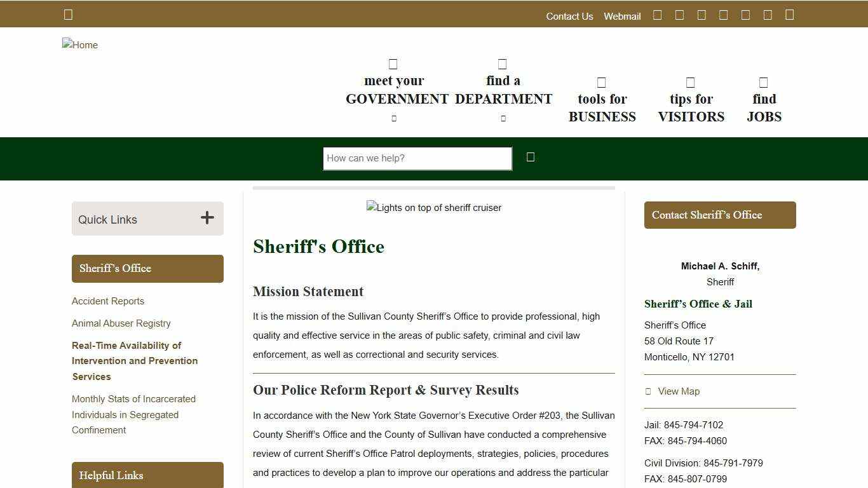Open the Accident Reports link
This screenshot has height=488, width=868.
(x=107, y=301)
